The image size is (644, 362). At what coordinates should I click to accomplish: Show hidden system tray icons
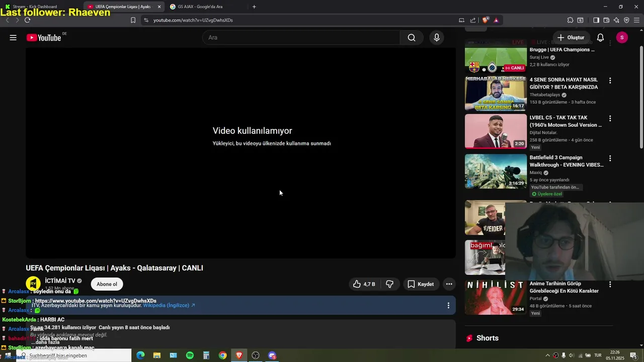click(x=547, y=355)
